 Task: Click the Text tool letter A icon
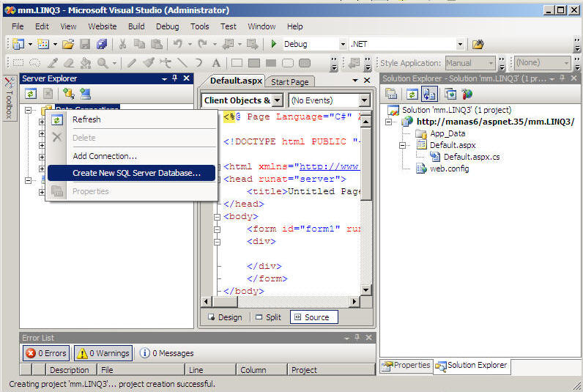pos(216,63)
